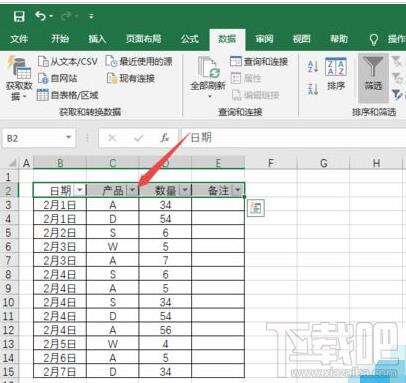
Task: Open the 文件 menu tab
Action: pyautogui.click(x=19, y=39)
